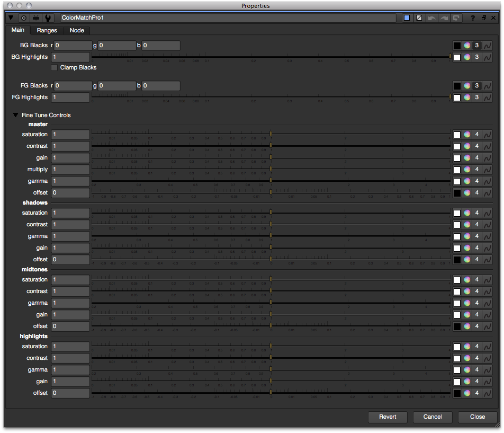Open color wheel for master contrast

(x=467, y=146)
